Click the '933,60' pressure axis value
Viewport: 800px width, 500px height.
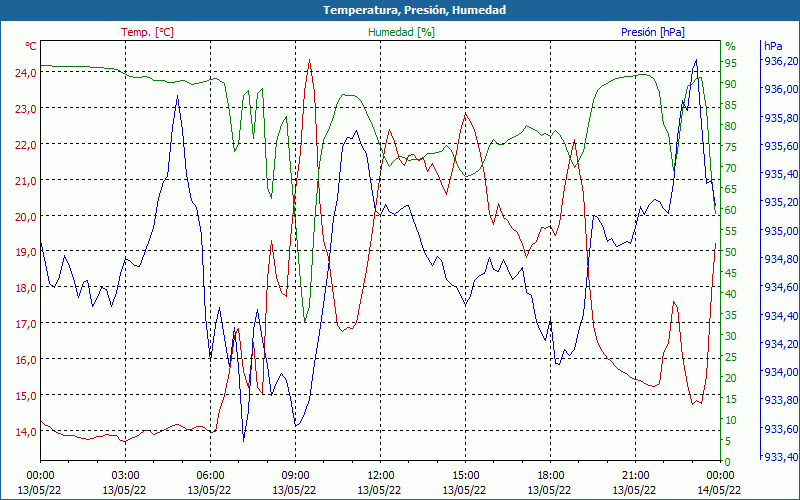[779, 429]
